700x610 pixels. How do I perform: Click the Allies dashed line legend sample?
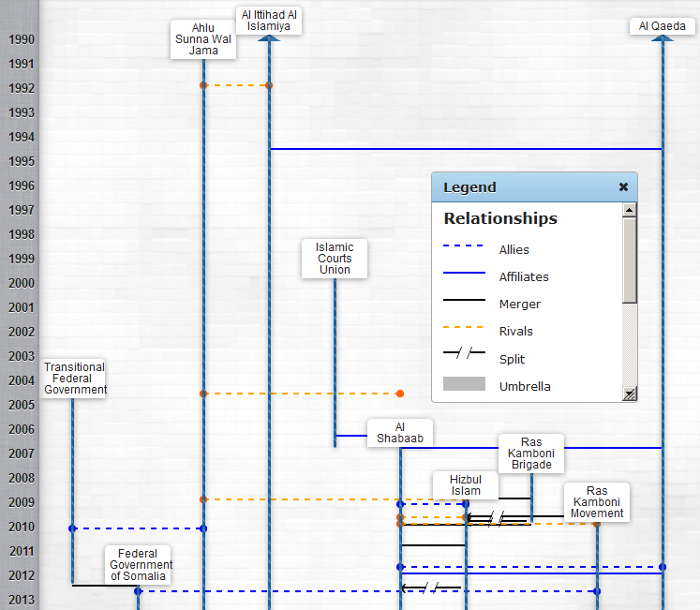coord(464,245)
